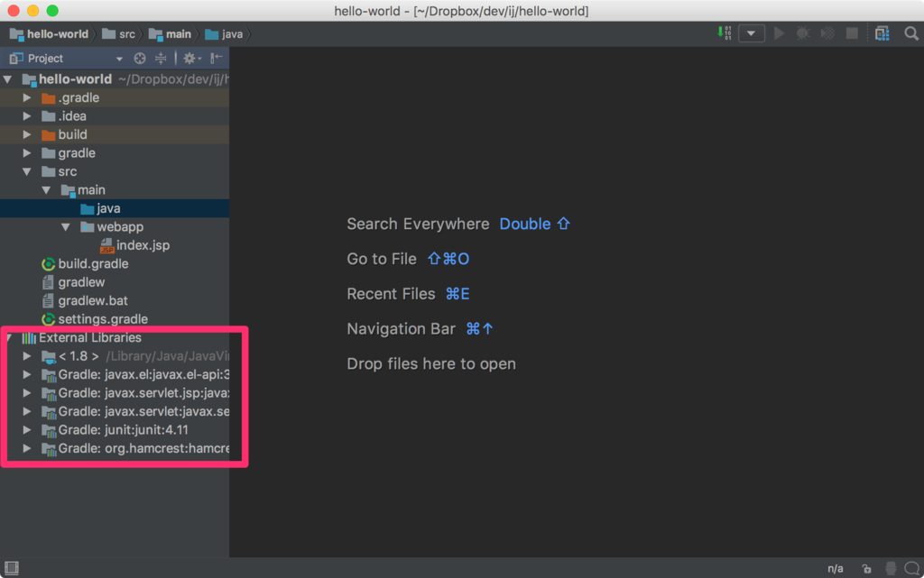The image size is (924, 578).
Task: Open the Project Structure icon
Action: [x=882, y=33]
